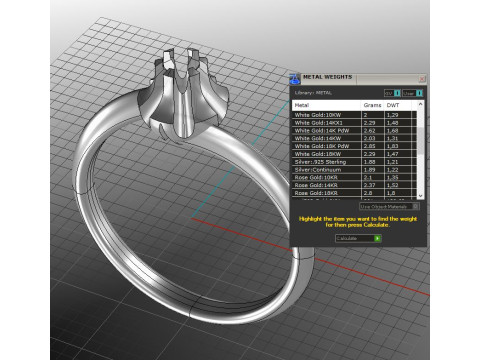Select the White Gold:18KW row
The image size is (480, 360).
355,154
